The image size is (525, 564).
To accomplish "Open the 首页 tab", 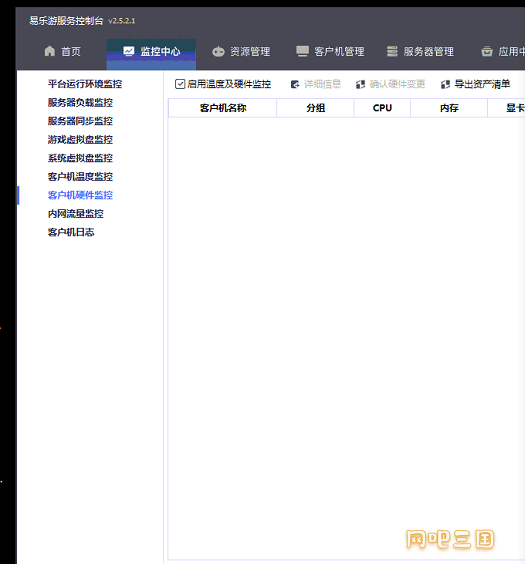I will pos(63,51).
